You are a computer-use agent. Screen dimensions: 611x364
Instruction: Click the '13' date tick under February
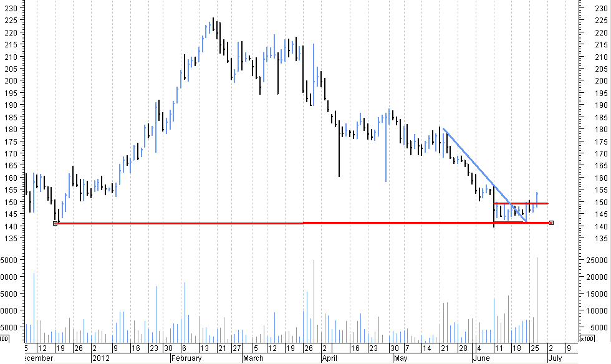point(204,348)
